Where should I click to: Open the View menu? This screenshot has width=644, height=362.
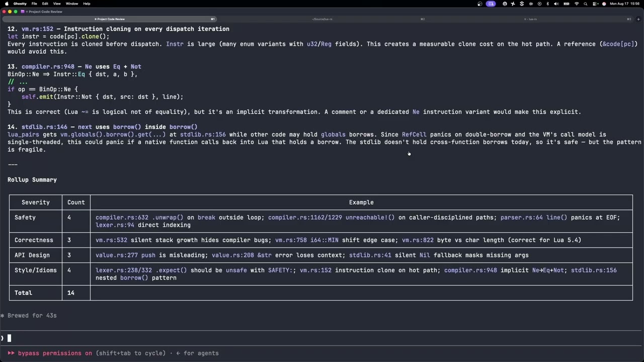pos(57,4)
